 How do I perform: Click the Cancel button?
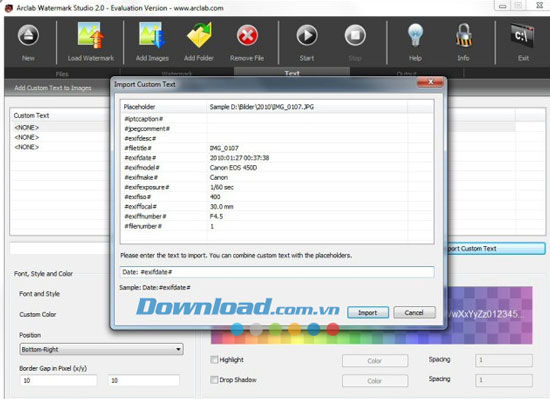(x=414, y=312)
